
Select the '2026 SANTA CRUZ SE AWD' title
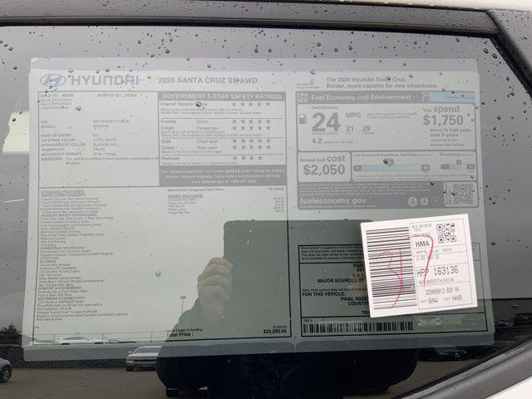coord(208,81)
